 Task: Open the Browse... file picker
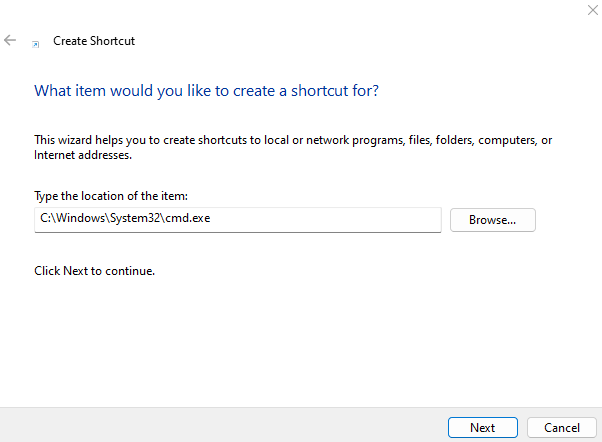pos(493,220)
